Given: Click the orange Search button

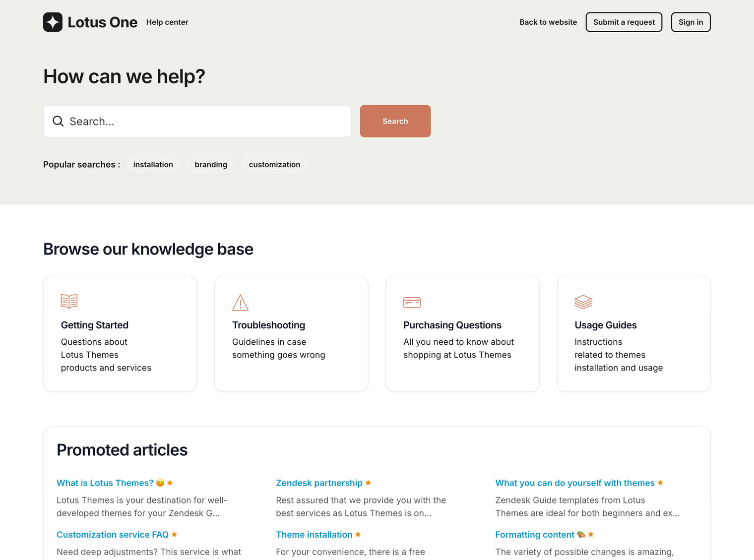Looking at the screenshot, I should (x=395, y=121).
